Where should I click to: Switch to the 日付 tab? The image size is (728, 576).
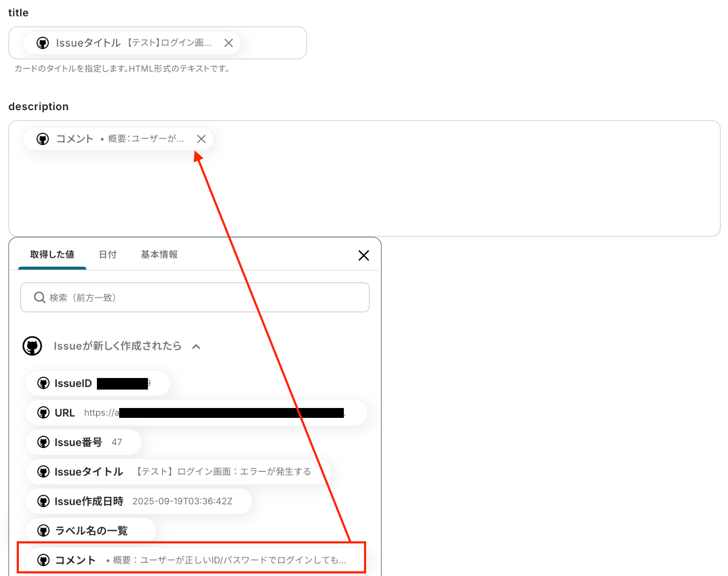point(108,255)
